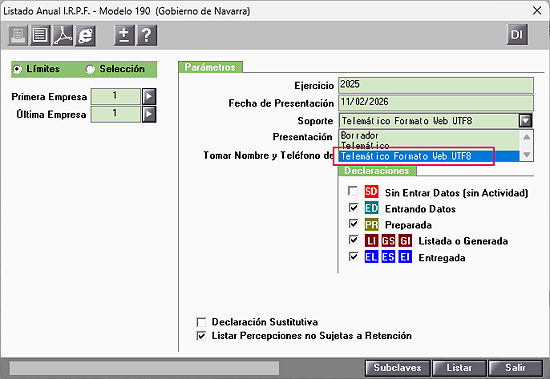This screenshot has width=550, height=379.
Task: Uncheck Listada o Generada checkbox
Action: 353,240
